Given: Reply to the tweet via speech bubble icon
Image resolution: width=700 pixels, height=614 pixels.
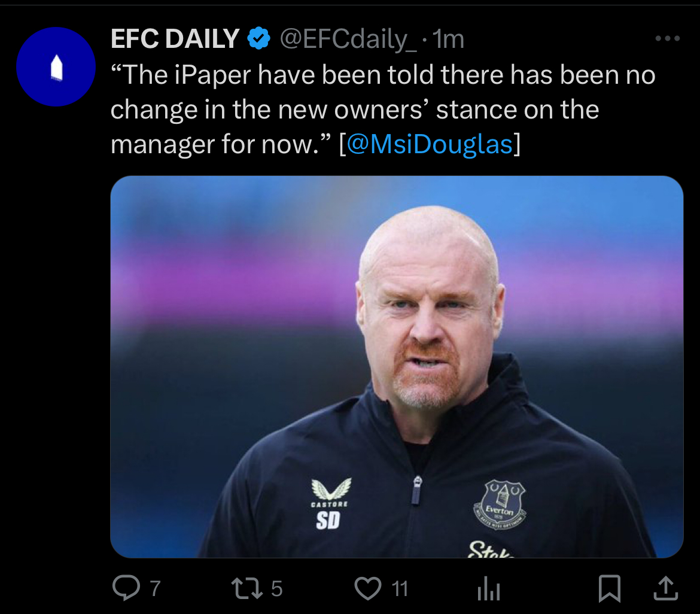Looking at the screenshot, I should coord(125,588).
